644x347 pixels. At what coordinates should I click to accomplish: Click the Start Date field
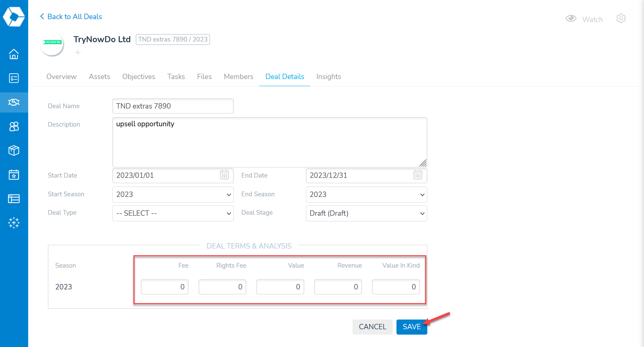click(x=173, y=176)
